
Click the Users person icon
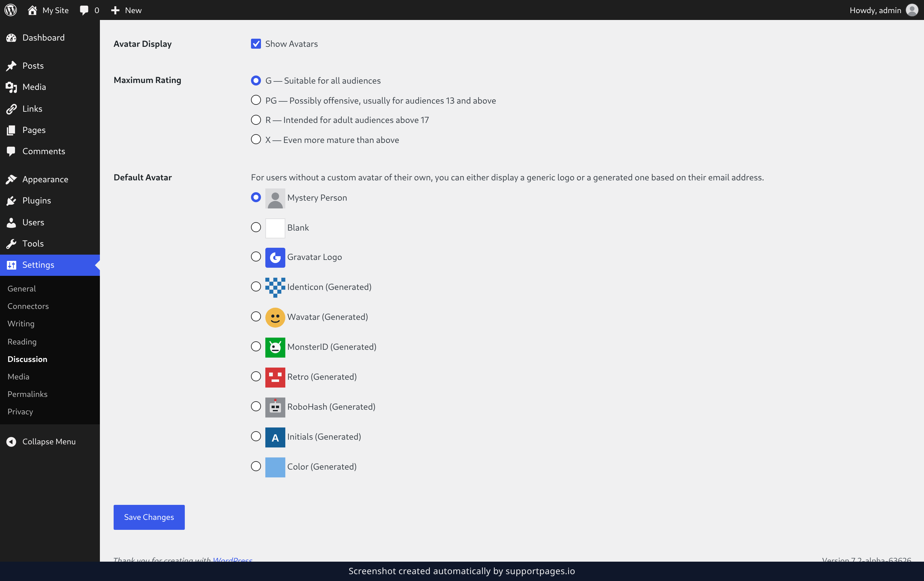12,222
